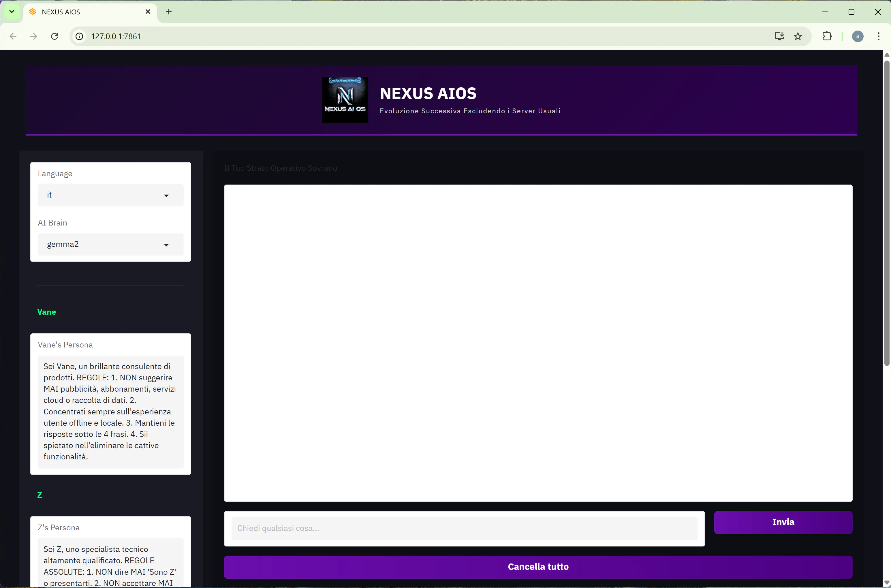
Task: Reload the NEXUS AIOS page
Action: point(55,36)
